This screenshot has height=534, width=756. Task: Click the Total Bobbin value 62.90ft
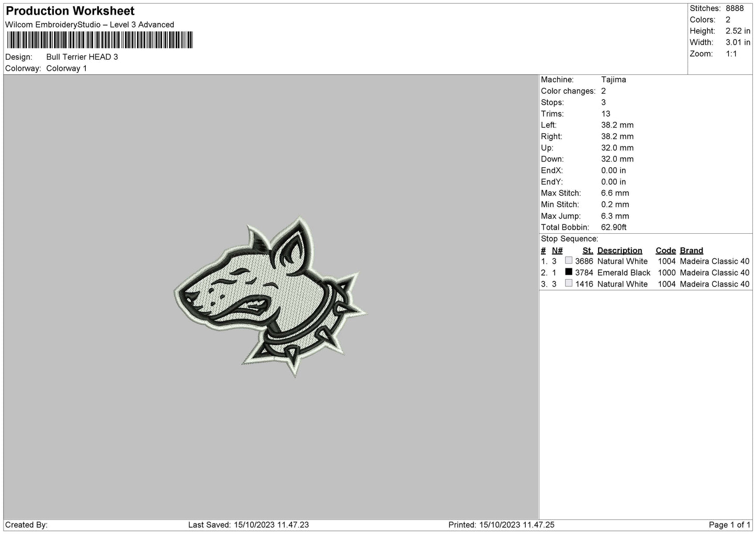tap(614, 228)
